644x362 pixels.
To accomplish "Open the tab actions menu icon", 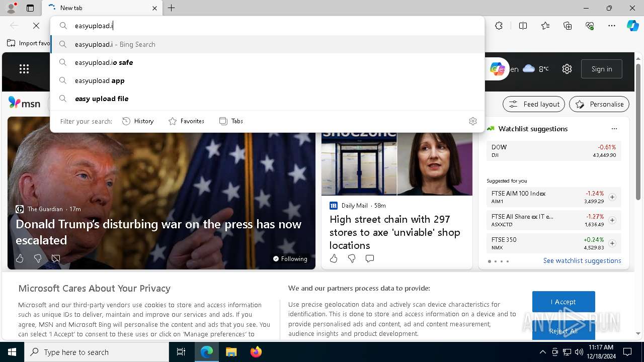I will pyautogui.click(x=30, y=8).
